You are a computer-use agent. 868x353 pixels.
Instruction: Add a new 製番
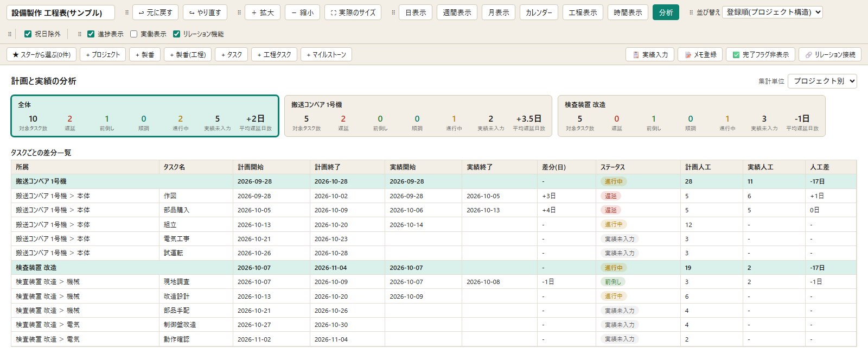[145, 54]
